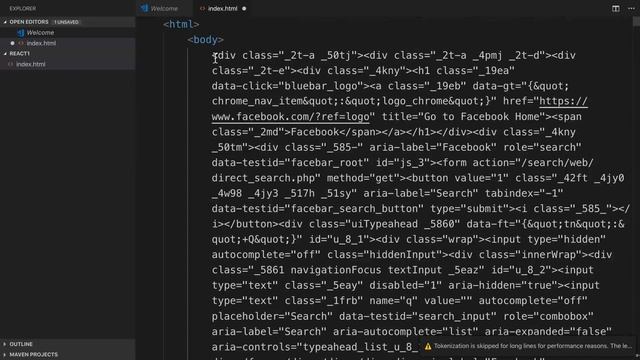Viewport: 640px width, 360px height.
Task: Click the title="Go to Facebook Home" attribute
Action: (464, 117)
